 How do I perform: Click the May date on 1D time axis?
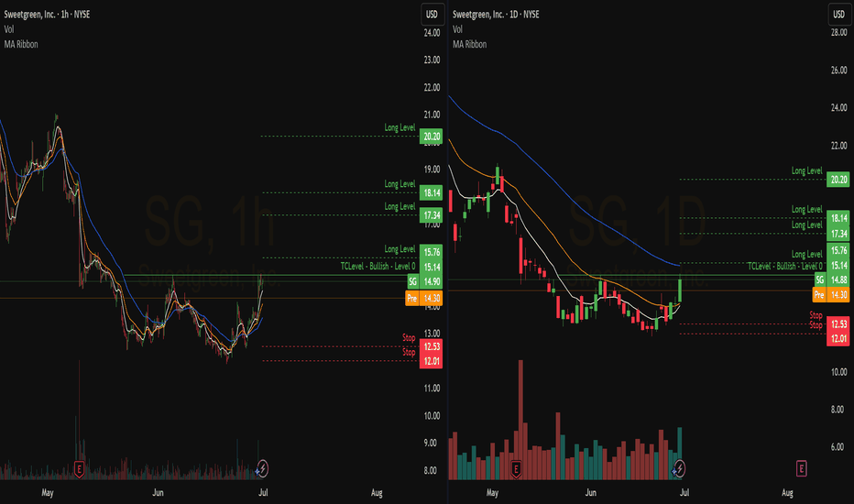click(492, 493)
